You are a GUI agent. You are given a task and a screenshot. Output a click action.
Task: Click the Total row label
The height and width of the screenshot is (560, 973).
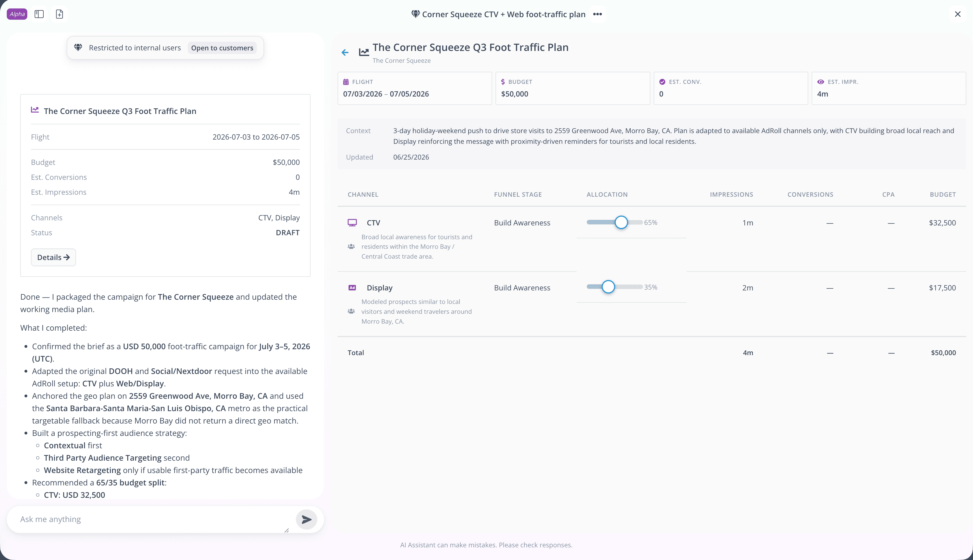[356, 353]
